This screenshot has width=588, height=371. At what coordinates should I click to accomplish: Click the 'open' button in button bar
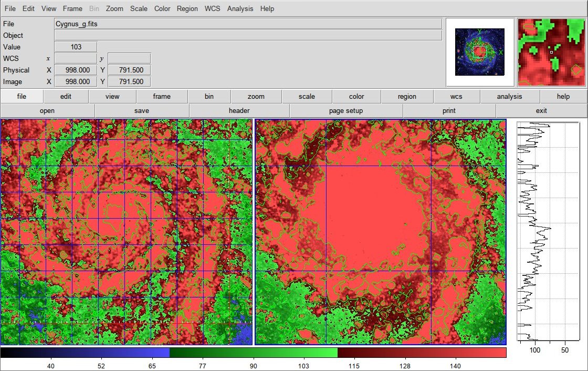47,111
